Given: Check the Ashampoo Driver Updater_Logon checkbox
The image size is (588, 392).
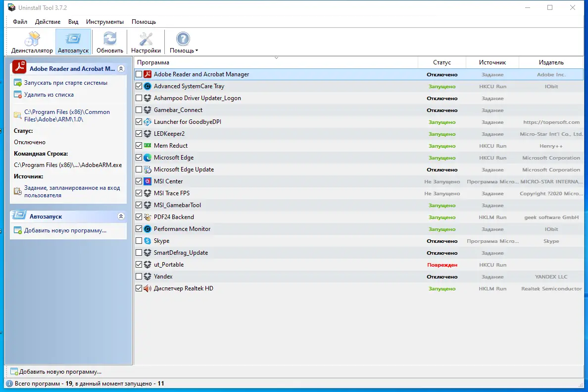Looking at the screenshot, I should (139, 98).
